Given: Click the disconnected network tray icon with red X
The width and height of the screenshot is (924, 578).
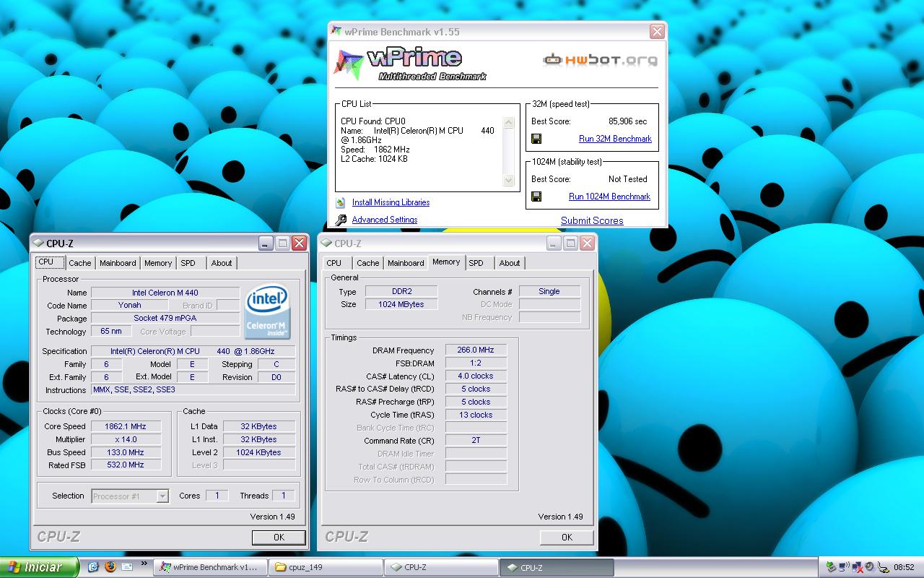Looking at the screenshot, I should 857,567.
